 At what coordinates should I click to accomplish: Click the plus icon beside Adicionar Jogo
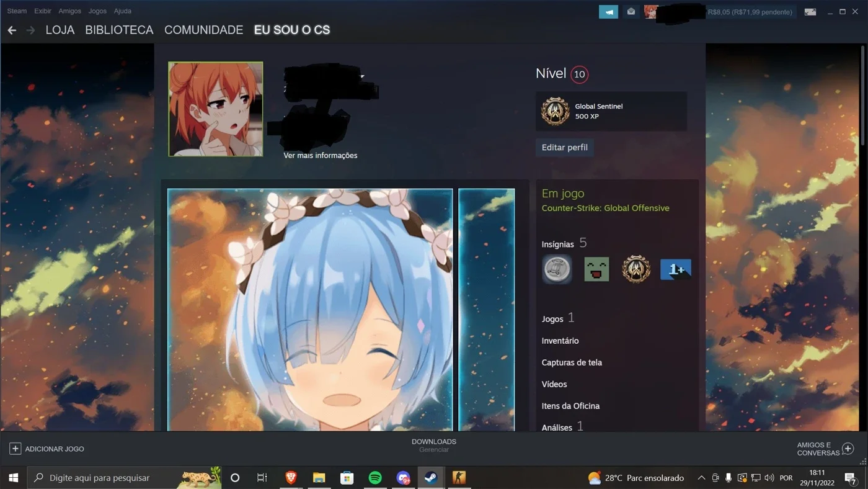pyautogui.click(x=15, y=449)
